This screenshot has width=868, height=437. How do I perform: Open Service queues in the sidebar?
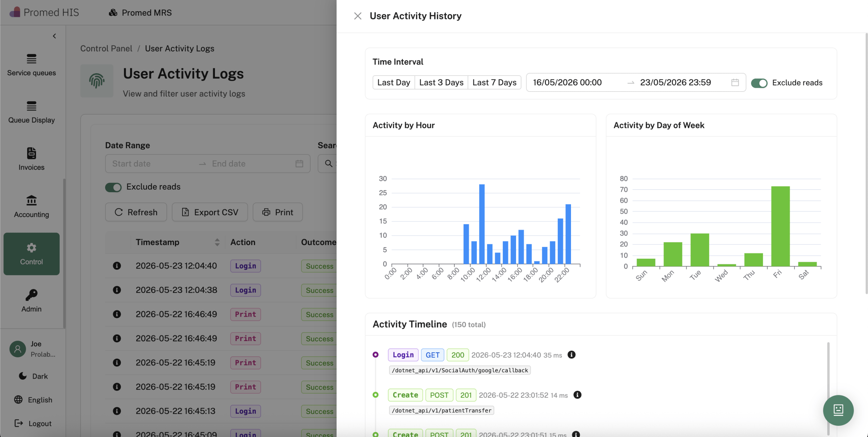32,65
